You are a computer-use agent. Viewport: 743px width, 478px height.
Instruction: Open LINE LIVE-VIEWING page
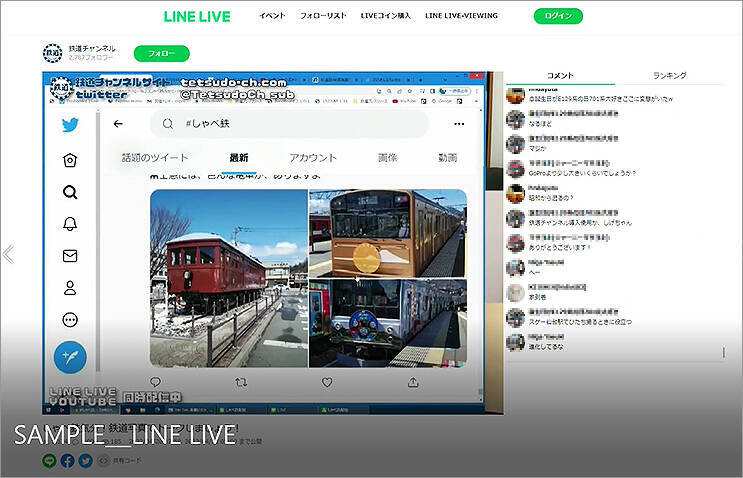coord(461,16)
